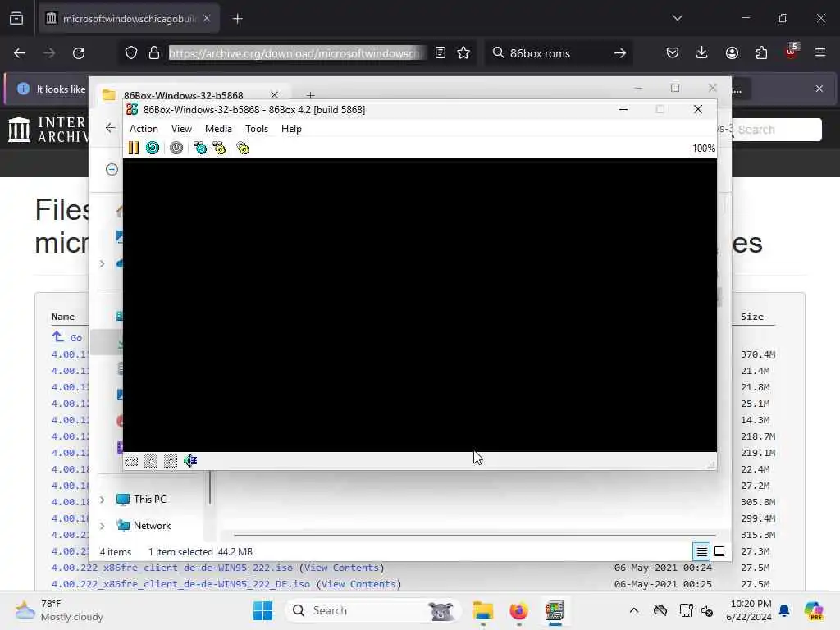This screenshot has width=840, height=630.
Task: Click the File Explorer back arrow
Action: (x=111, y=127)
